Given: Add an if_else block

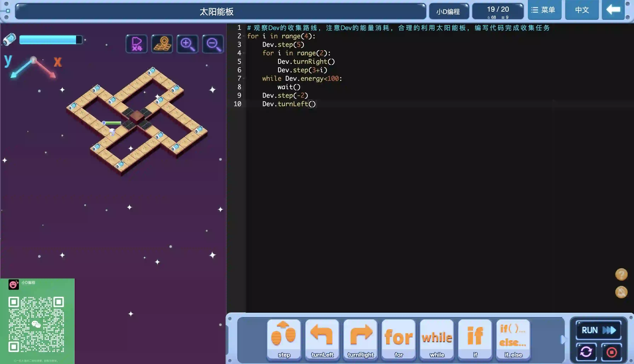Looking at the screenshot, I should [x=513, y=339].
